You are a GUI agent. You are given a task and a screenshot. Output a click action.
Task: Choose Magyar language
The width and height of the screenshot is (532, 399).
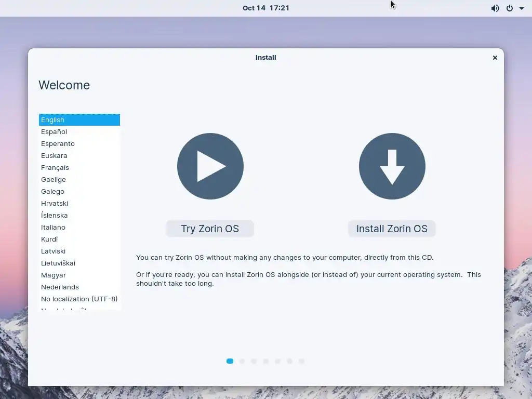(x=79, y=275)
